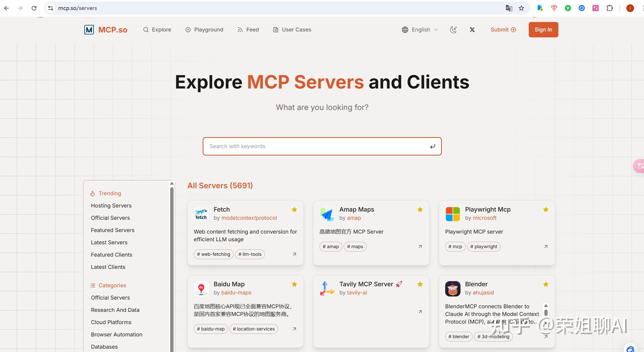Open the modelcontextprotocol author link
Image resolution: width=644 pixels, height=352 pixels.
[x=249, y=218]
